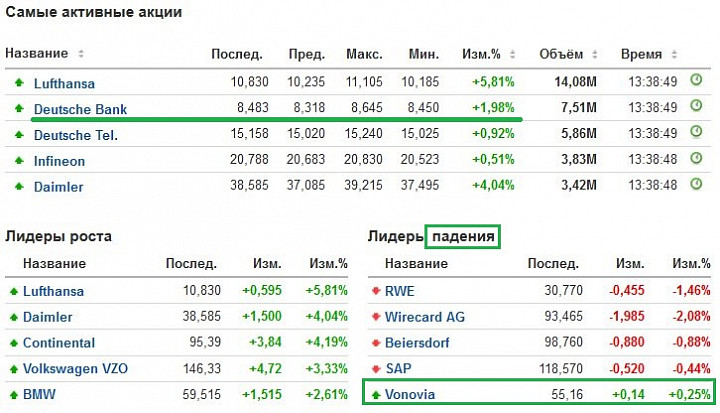Click the red down arrow beside Wirecard AG
The width and height of the screenshot is (720, 413).
376,317
